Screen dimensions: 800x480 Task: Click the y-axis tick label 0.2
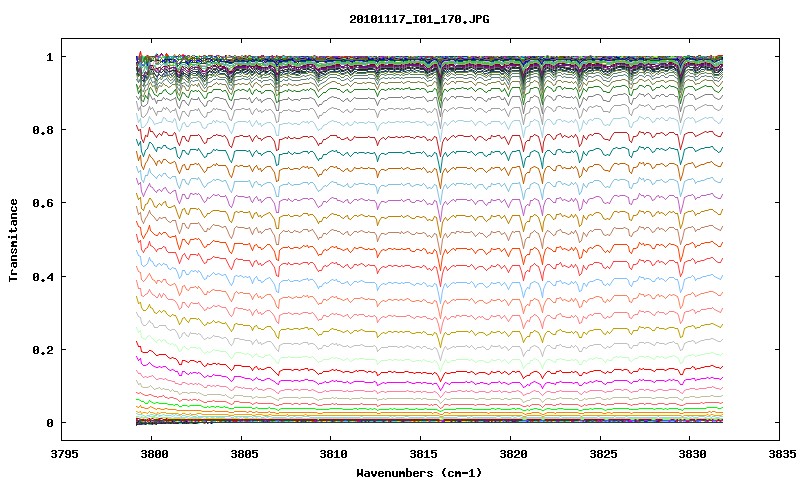pos(43,350)
